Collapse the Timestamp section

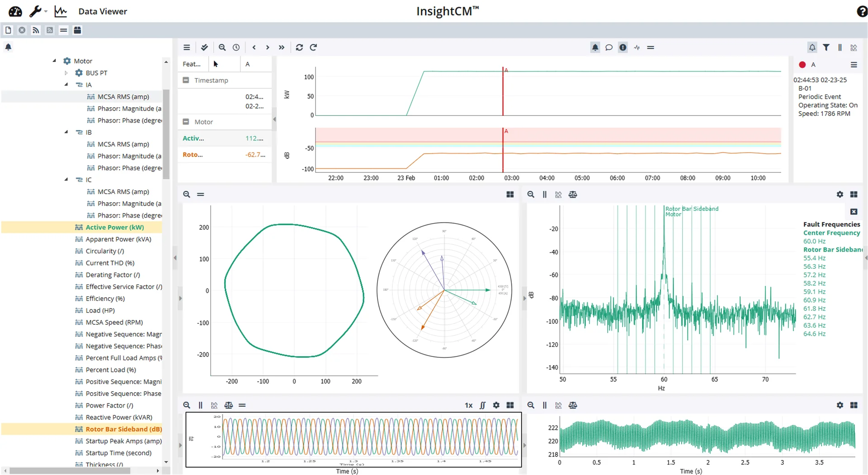point(186,80)
